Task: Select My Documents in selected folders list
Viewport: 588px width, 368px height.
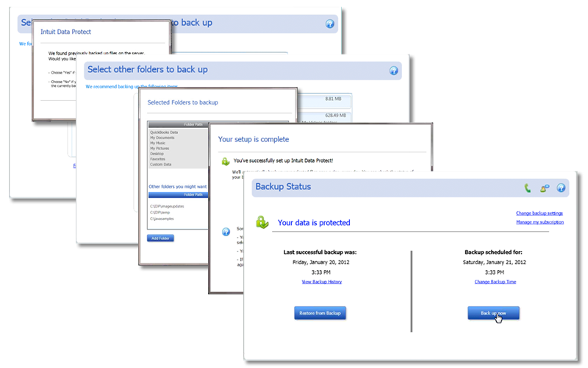Action: tap(162, 138)
